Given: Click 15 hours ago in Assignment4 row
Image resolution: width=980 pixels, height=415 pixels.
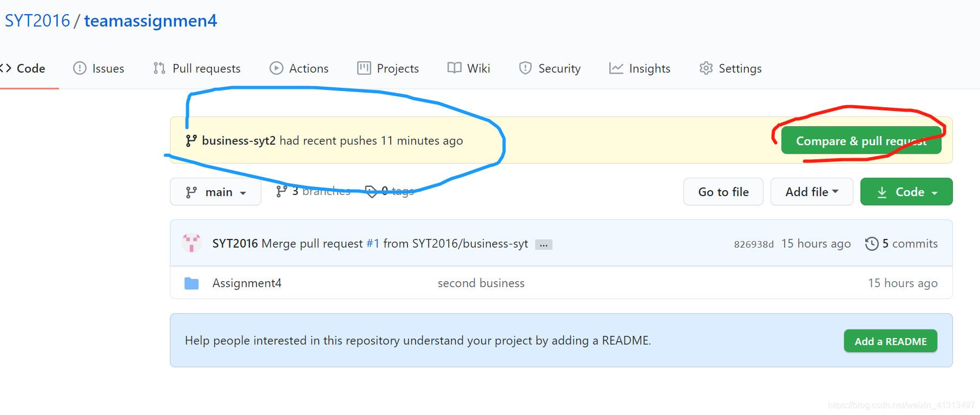Looking at the screenshot, I should coord(903,283).
